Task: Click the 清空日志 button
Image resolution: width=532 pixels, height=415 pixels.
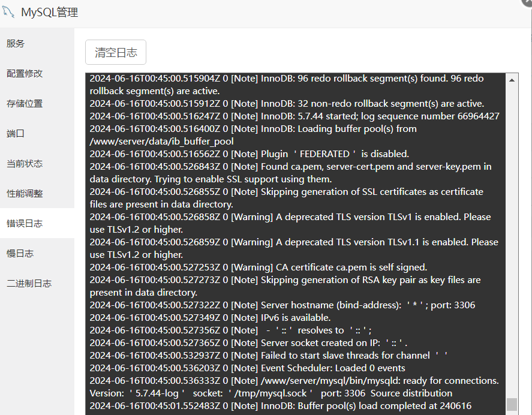Action: (x=116, y=52)
